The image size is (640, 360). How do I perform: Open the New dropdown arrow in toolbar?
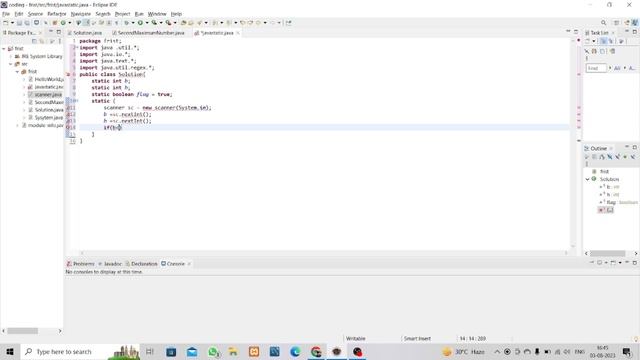coord(12,23)
